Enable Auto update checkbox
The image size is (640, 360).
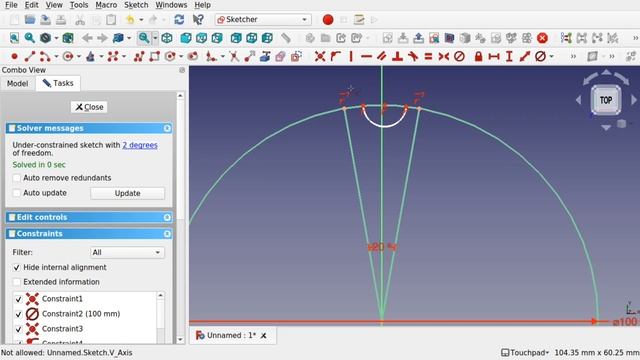tap(17, 193)
